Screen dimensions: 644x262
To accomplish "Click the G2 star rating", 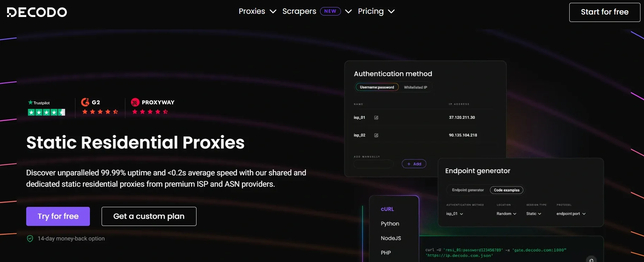I will coord(100,112).
